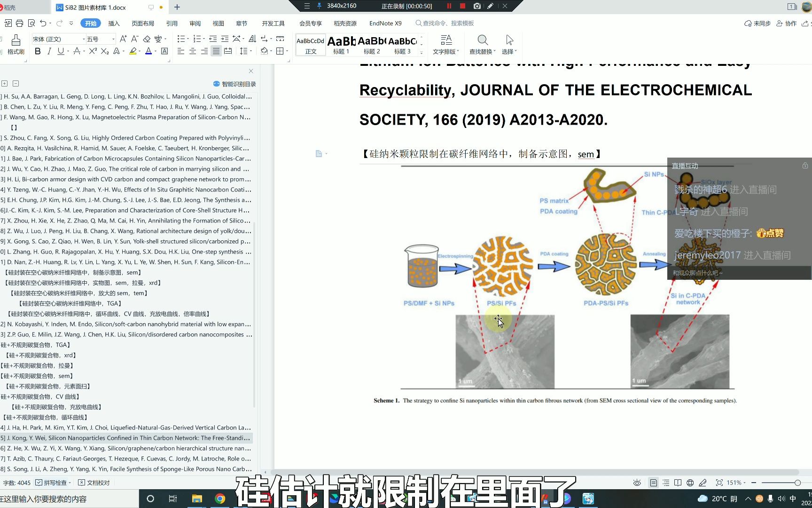The image size is (812, 508).
Task: Toggle italic formatting
Action: pyautogui.click(x=49, y=51)
